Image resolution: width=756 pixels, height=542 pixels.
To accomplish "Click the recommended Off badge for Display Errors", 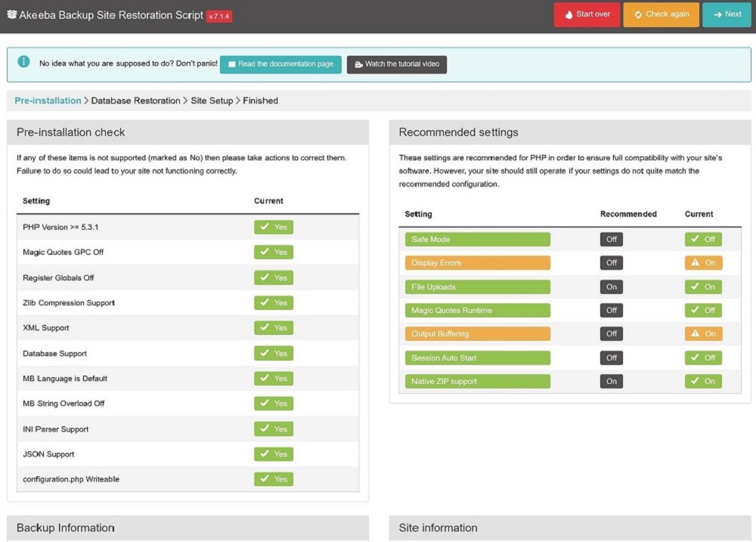I will click(x=612, y=263).
